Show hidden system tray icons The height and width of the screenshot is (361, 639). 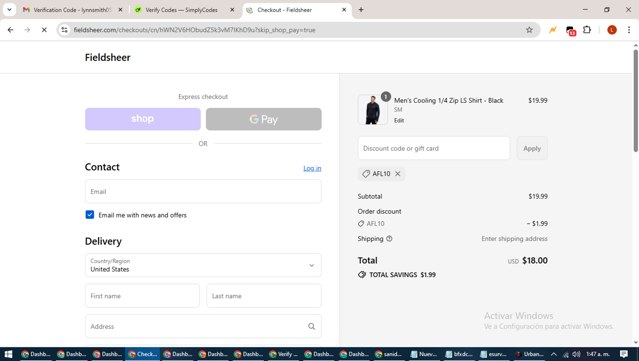[x=553, y=354]
